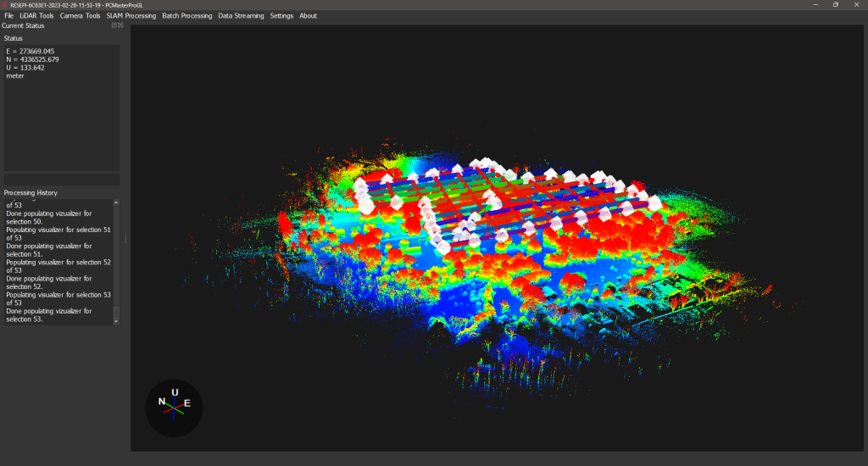Float the Current Status dock panel

tap(114, 25)
